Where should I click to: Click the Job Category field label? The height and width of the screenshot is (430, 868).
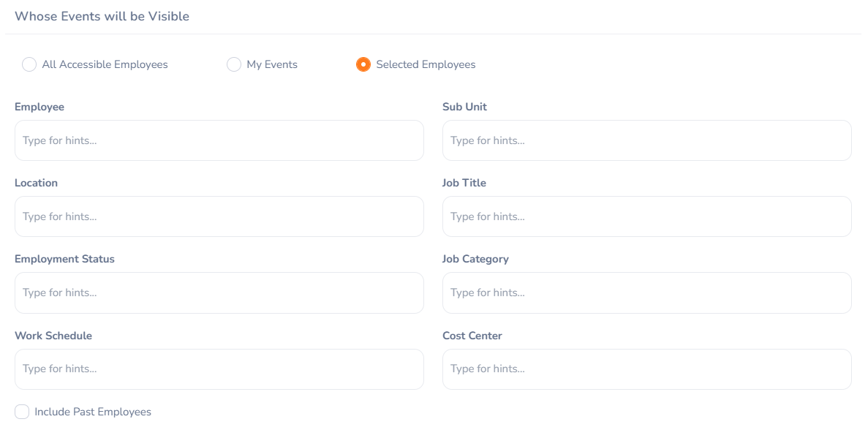[x=475, y=259]
